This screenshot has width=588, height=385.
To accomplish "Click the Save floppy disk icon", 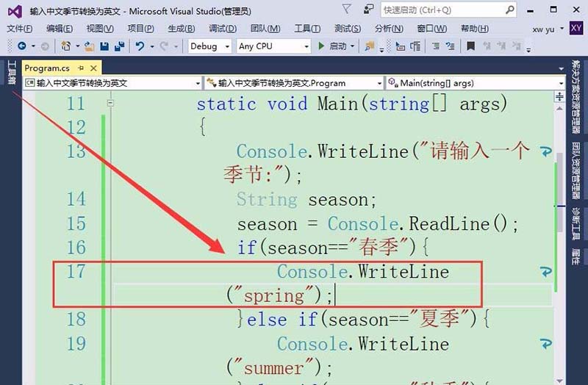I will (x=104, y=46).
